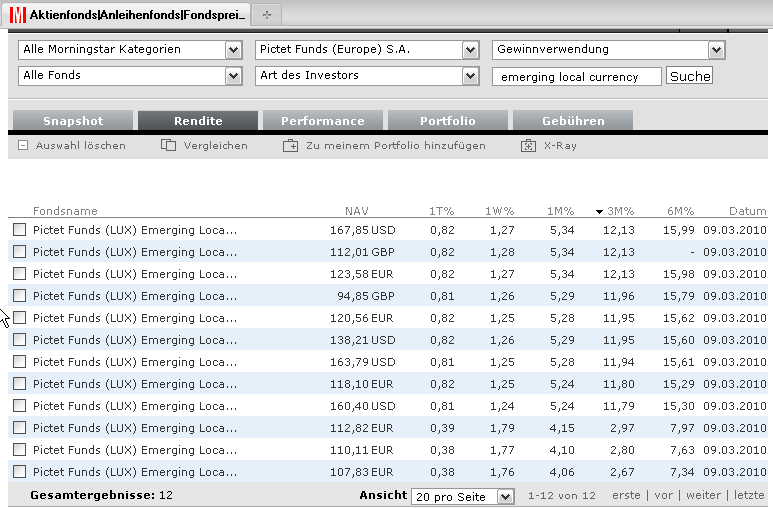
Task: Click the add-to-portfolio folder icon
Action: click(x=290, y=145)
